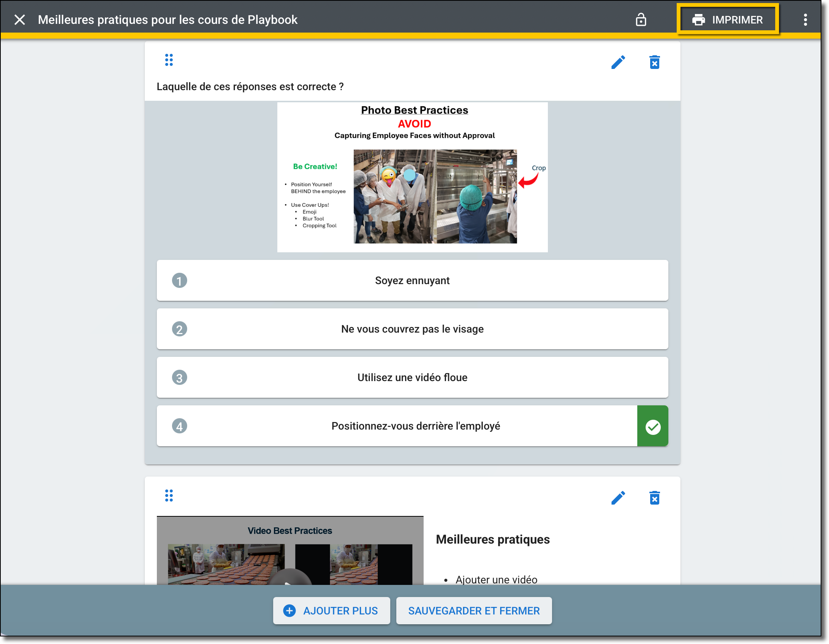Grab the drag handle on the quiz card

(169, 60)
